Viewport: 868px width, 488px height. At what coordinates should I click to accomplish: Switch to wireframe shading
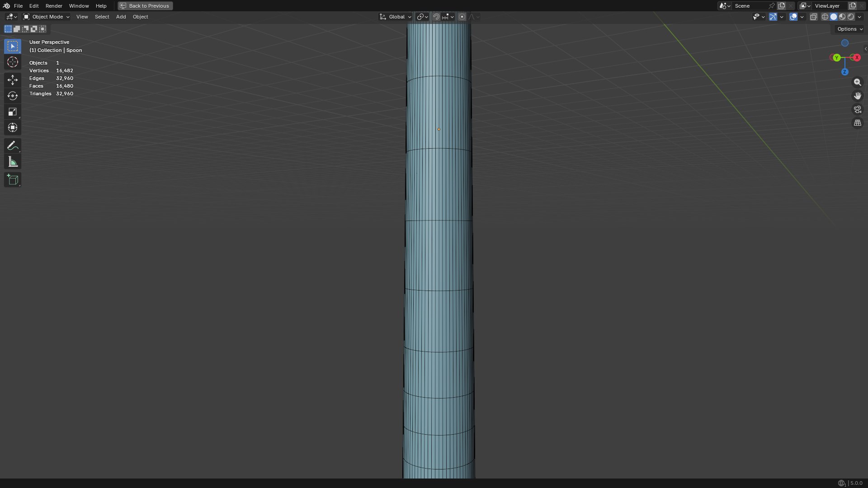[825, 17]
